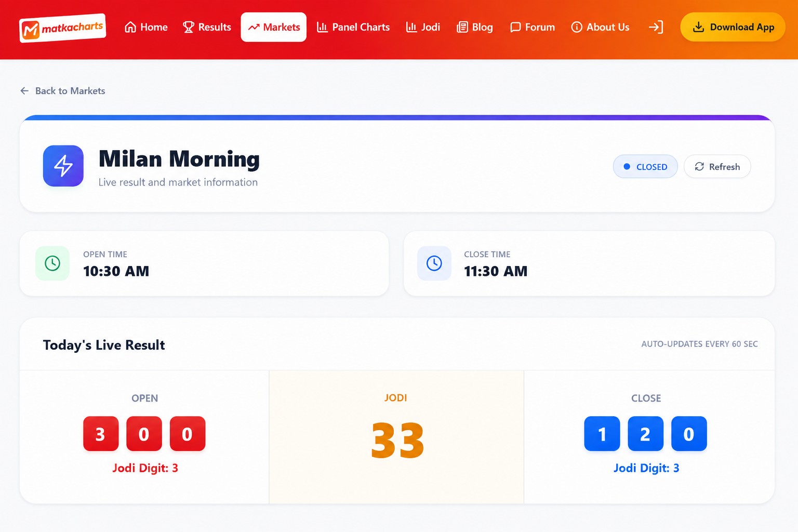Navigate to Jodi charts
The image size is (798, 532).
pyautogui.click(x=423, y=27)
